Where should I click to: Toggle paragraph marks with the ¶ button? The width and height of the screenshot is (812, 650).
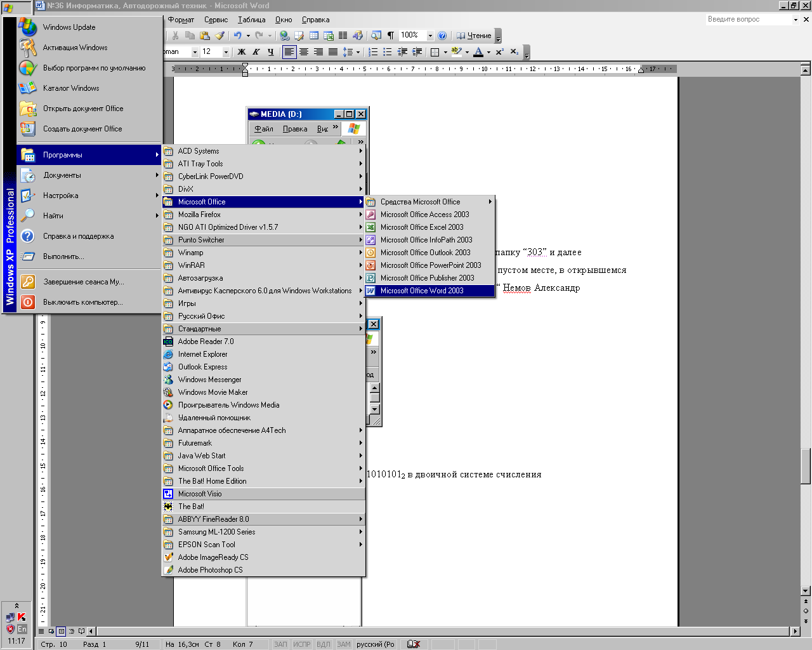click(x=391, y=36)
